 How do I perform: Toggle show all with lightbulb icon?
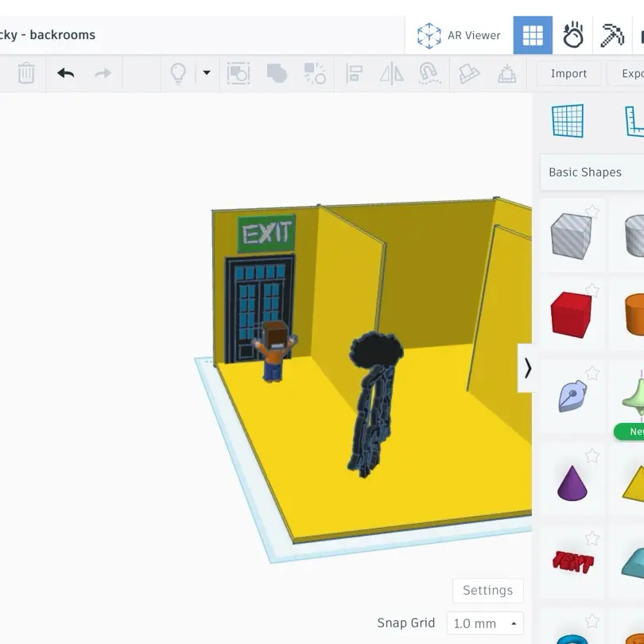pyautogui.click(x=178, y=73)
